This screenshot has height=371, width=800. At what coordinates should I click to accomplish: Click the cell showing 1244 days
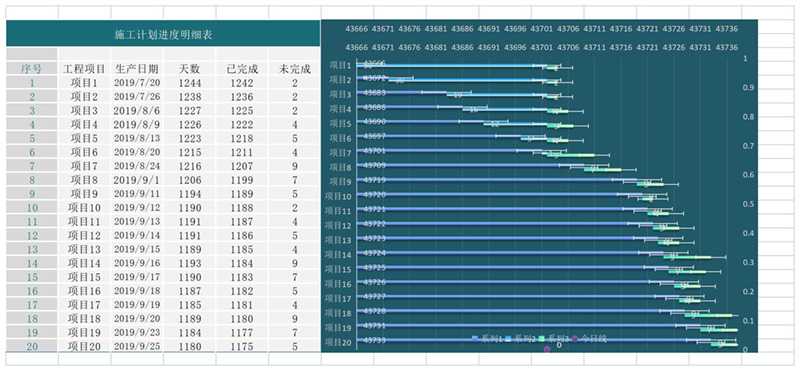(190, 83)
